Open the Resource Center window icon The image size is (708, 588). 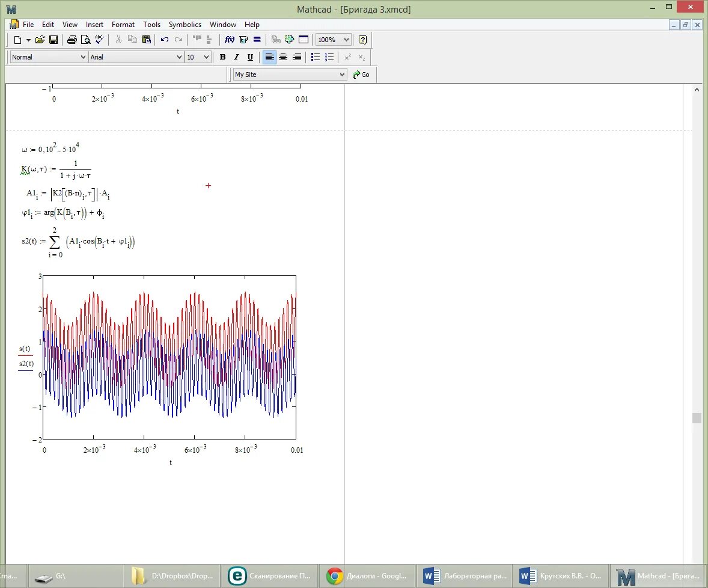(304, 40)
